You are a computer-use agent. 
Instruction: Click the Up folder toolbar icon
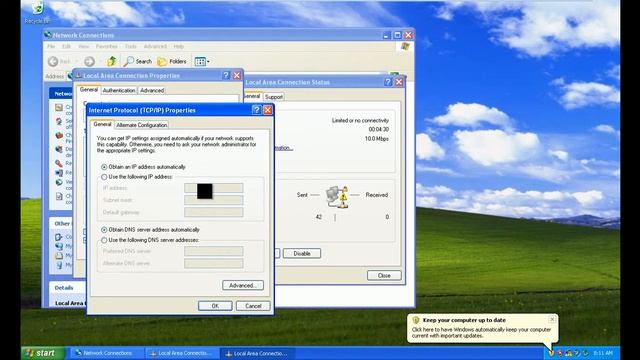[x=111, y=61]
